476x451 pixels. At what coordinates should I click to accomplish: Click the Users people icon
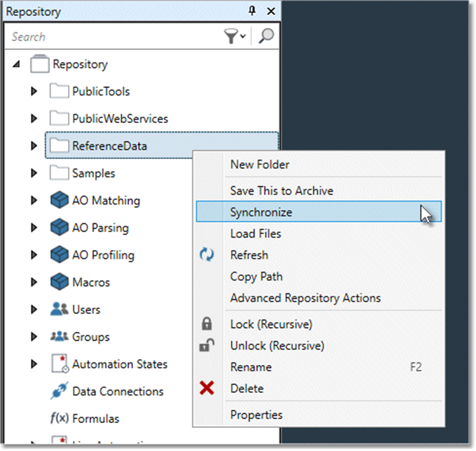click(x=59, y=309)
